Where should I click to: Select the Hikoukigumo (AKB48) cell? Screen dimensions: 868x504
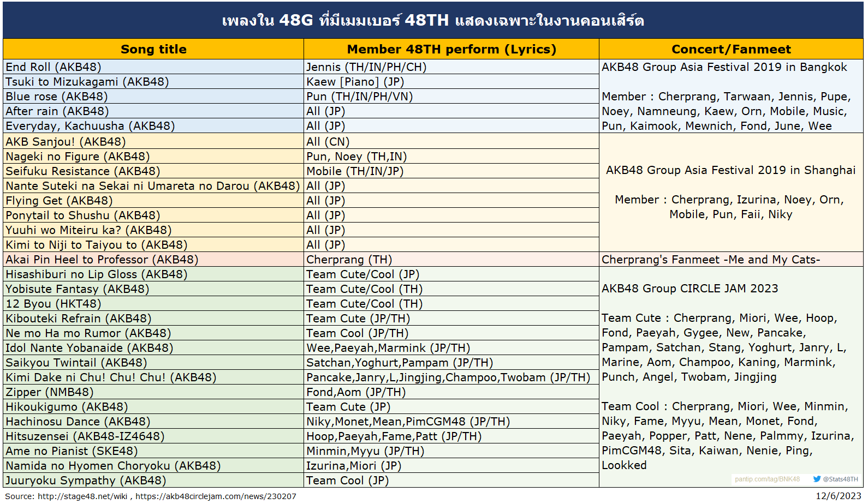coord(153,407)
